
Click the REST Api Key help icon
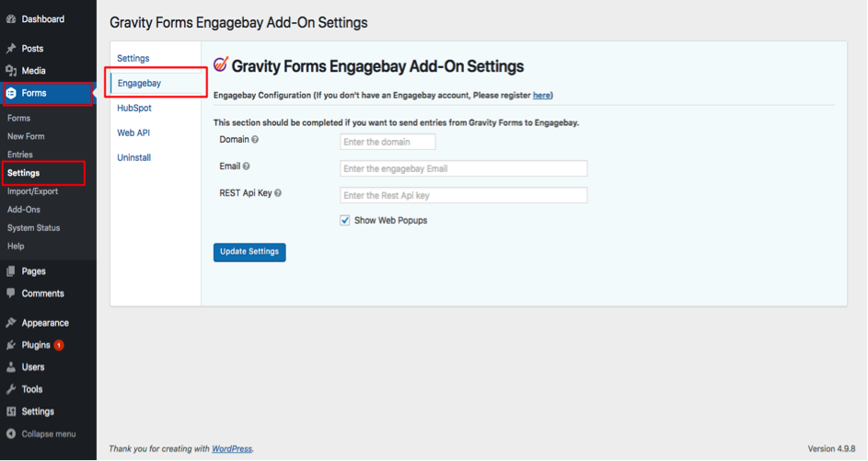point(278,193)
